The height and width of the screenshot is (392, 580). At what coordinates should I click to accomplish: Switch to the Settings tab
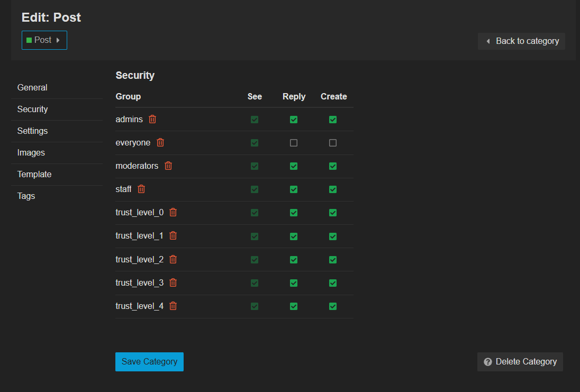tap(57, 131)
